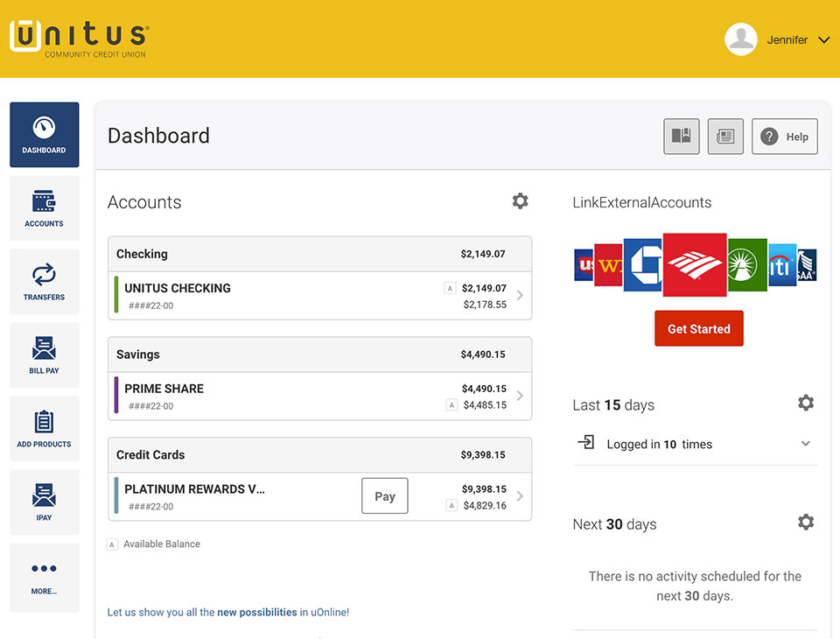Open Platinum Rewards card details chevron
Viewport: 840px width, 639px height.
(520, 496)
